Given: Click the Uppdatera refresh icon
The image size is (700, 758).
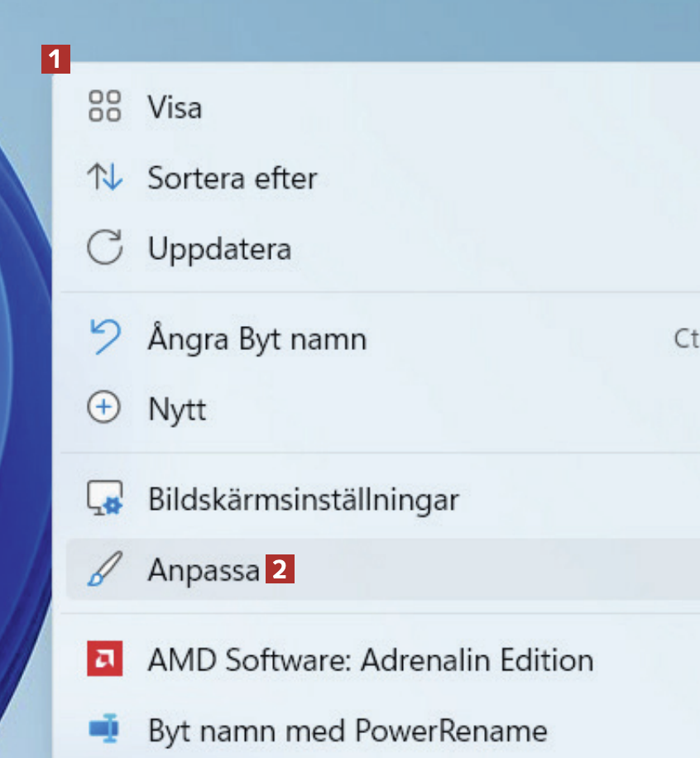Looking at the screenshot, I should point(104,248).
